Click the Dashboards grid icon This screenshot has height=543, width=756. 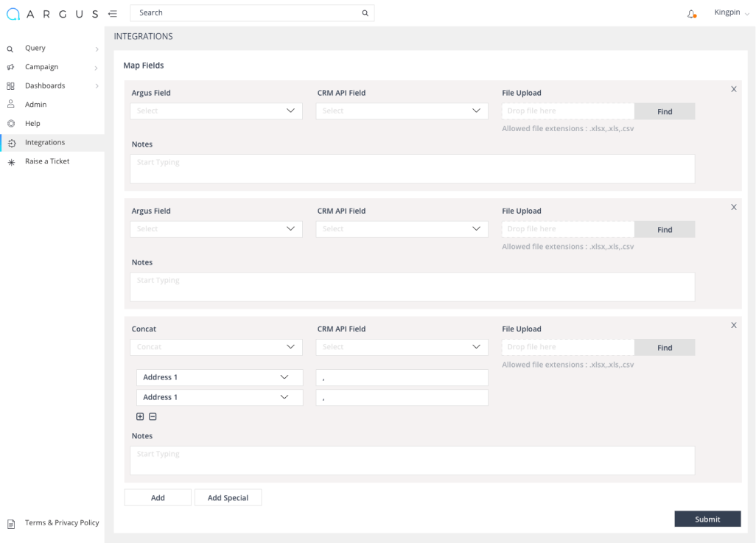pyautogui.click(x=10, y=86)
